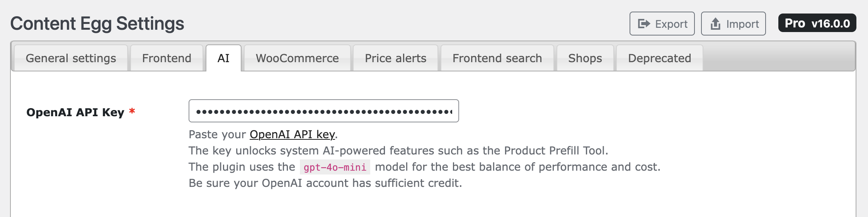The image size is (868, 217).
Task: Click the "sufficient credit" help text line
Action: (x=325, y=183)
